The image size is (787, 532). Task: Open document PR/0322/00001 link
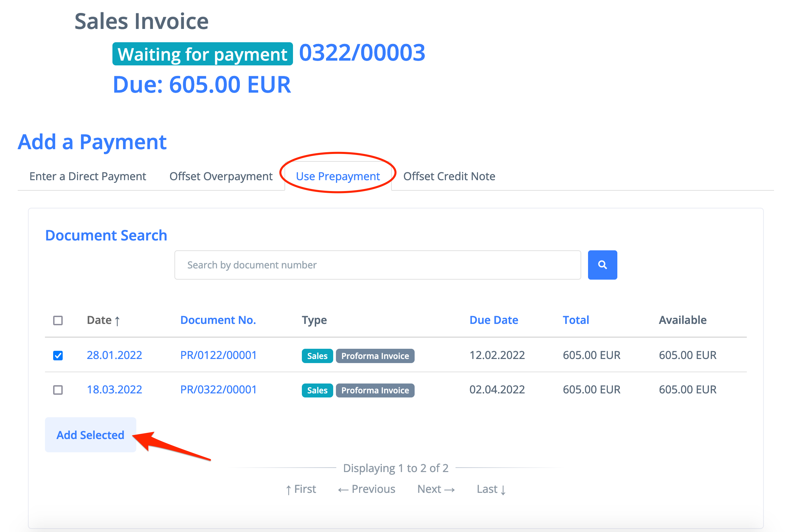[218, 390]
